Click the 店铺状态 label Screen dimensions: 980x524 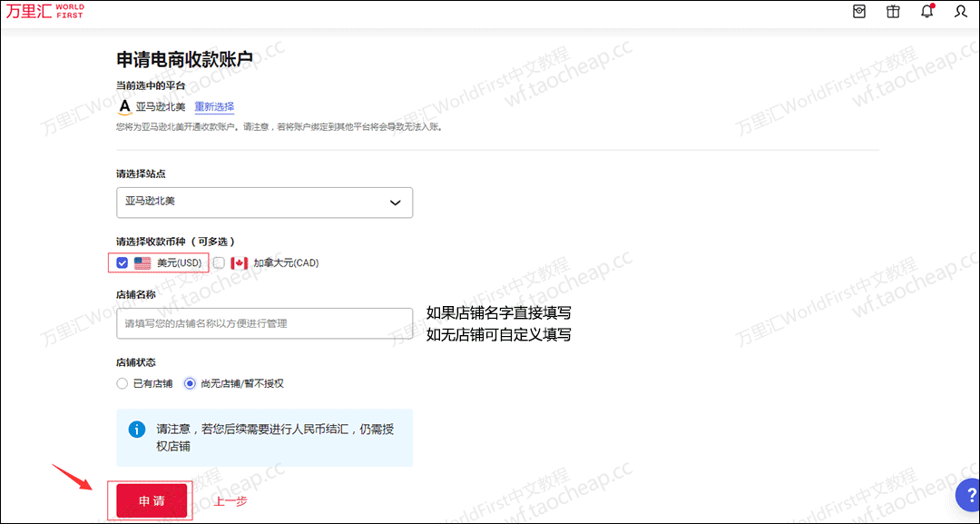[x=135, y=362]
